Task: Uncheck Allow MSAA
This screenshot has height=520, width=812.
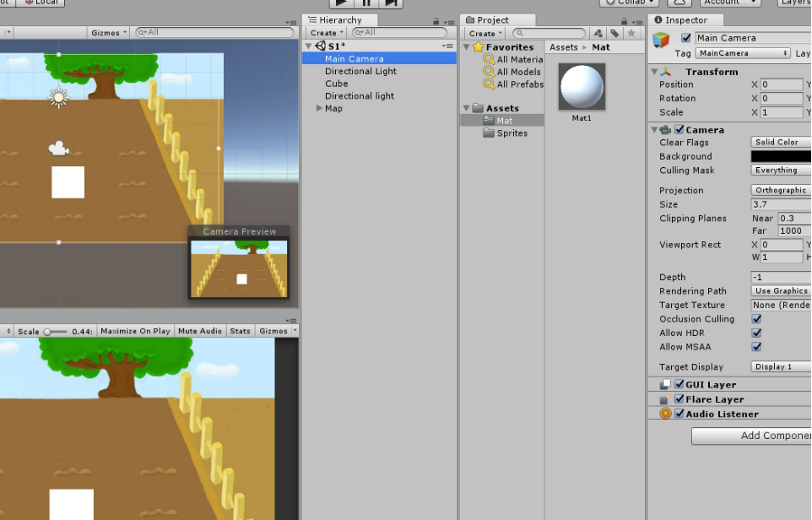Action: point(756,347)
